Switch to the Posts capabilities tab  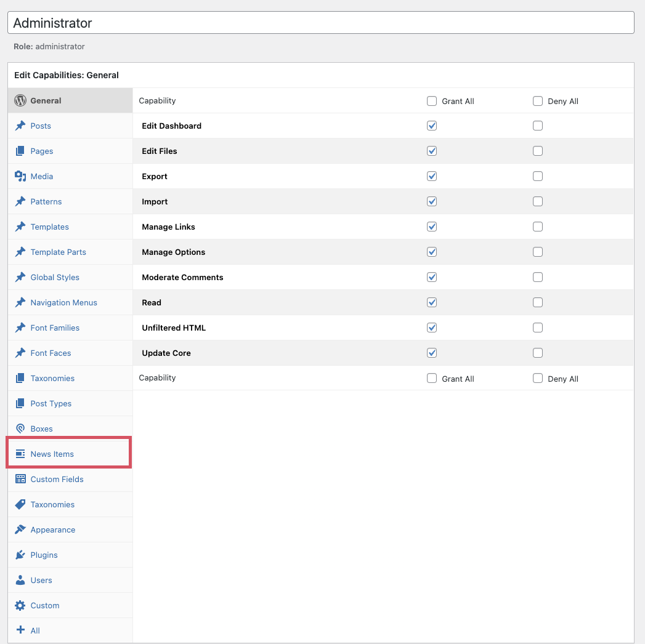click(41, 126)
